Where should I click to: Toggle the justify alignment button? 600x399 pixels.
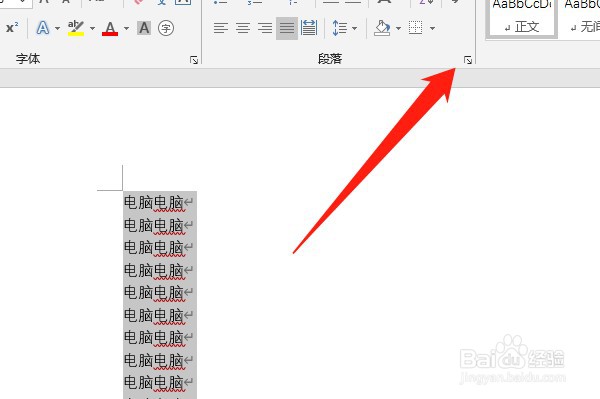click(x=287, y=28)
